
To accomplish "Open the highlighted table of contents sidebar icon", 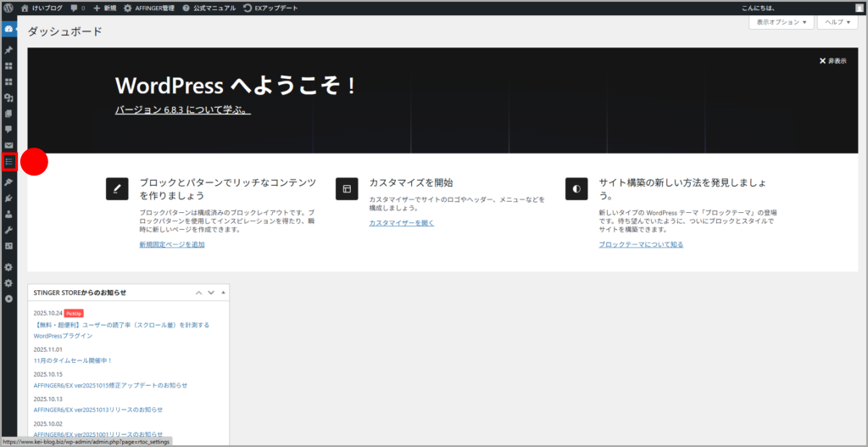I will click(x=9, y=161).
